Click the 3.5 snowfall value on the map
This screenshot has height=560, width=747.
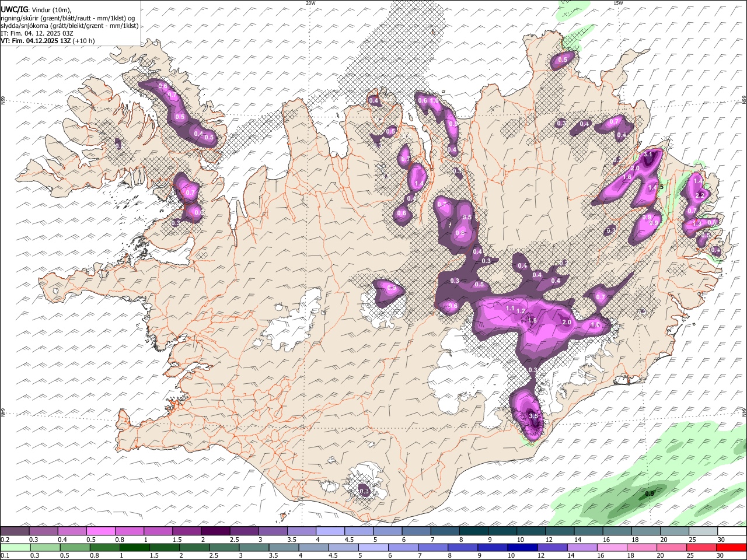click(533, 416)
